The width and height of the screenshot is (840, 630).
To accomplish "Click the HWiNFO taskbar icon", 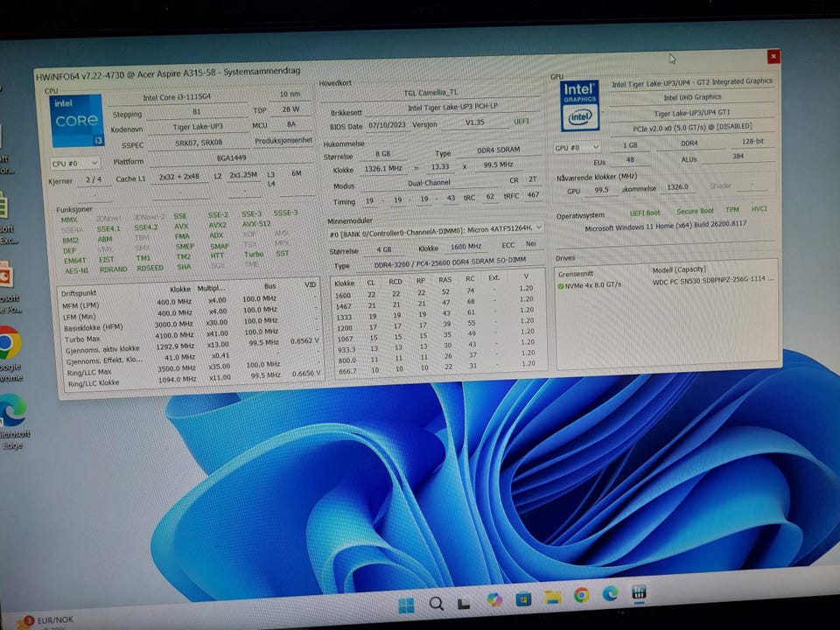I will [x=639, y=592].
